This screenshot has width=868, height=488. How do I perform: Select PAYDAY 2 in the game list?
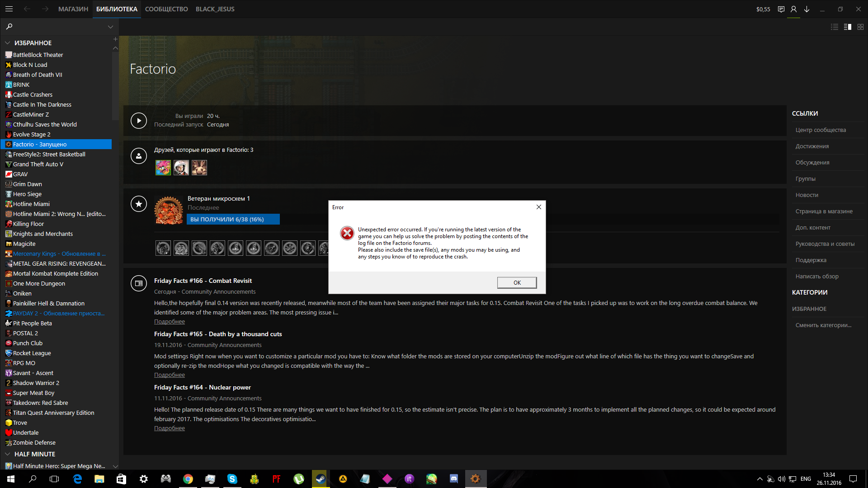pyautogui.click(x=58, y=313)
